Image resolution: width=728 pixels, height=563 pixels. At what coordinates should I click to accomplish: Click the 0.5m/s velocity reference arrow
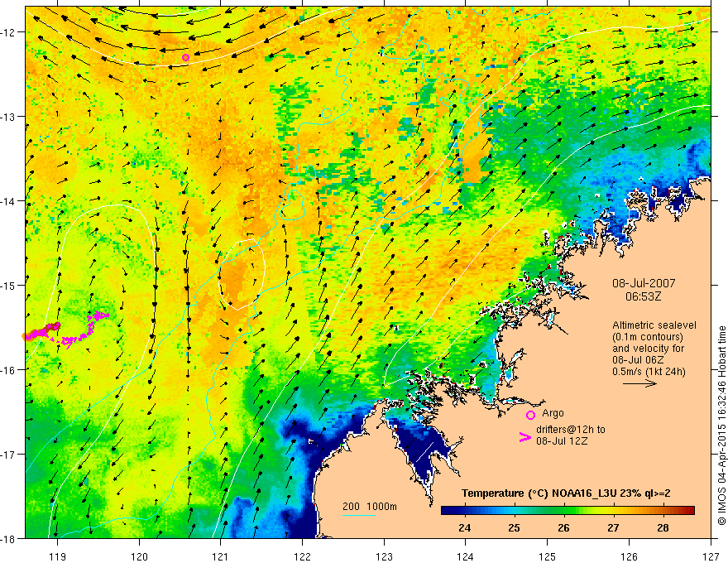coord(639,383)
